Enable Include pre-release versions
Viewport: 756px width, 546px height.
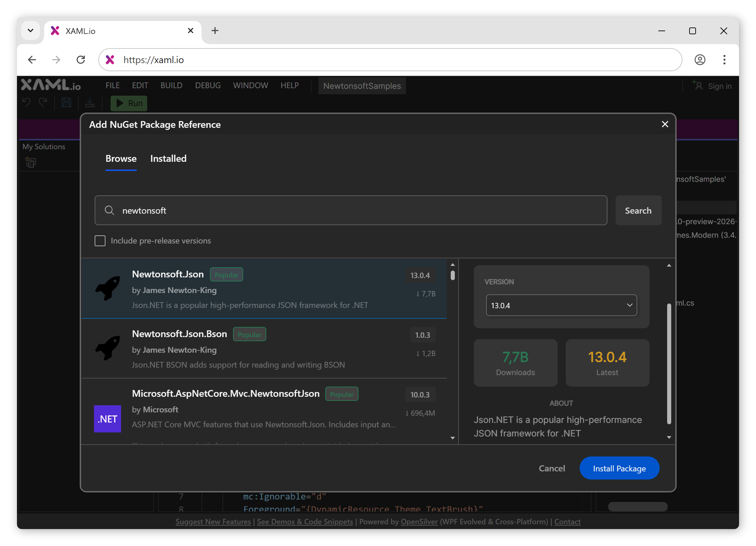[100, 240]
